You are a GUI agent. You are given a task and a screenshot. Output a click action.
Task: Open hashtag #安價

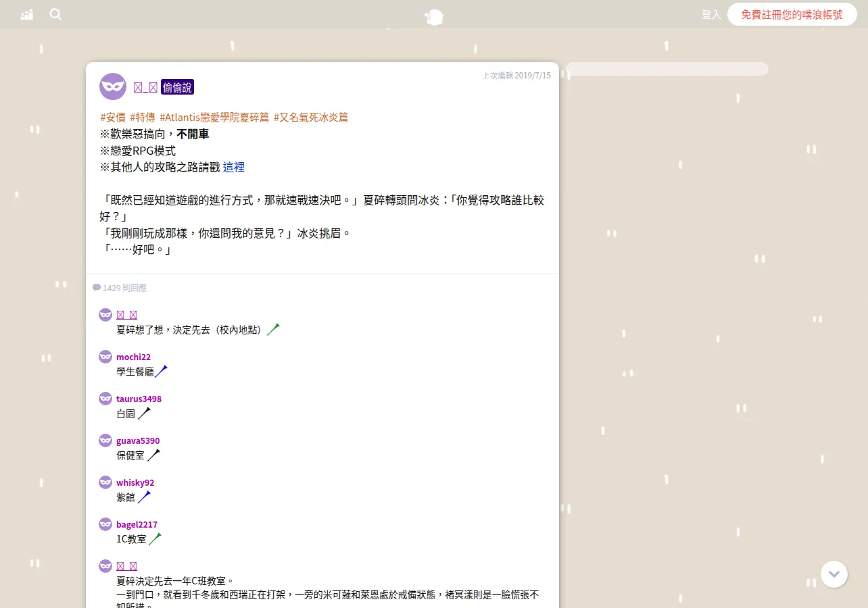coord(113,117)
